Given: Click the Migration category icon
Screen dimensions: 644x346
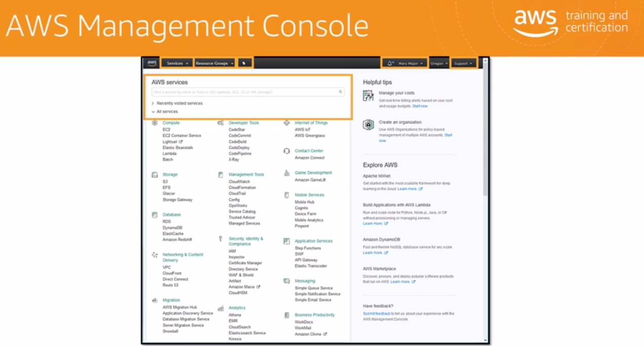Looking at the screenshot, I should point(154,300).
